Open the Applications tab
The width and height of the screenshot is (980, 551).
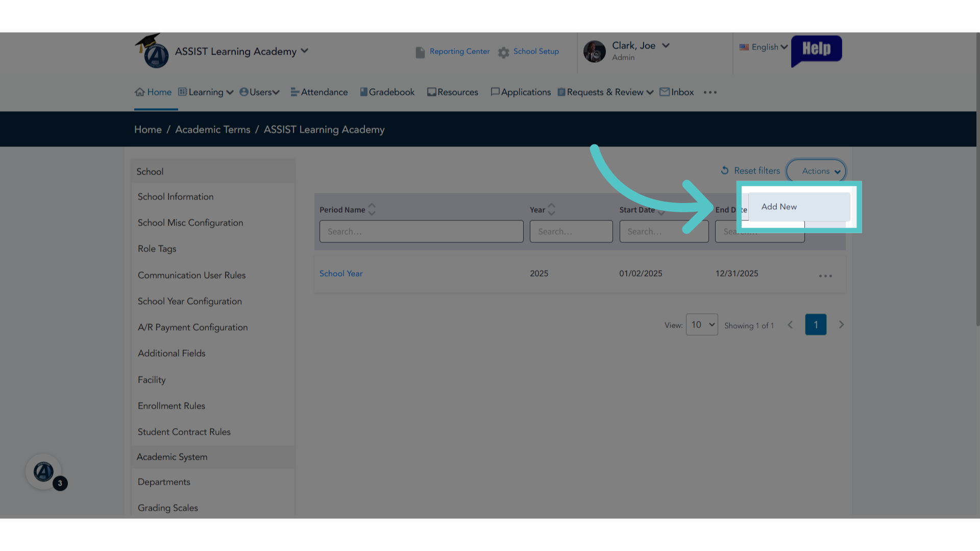tap(521, 92)
